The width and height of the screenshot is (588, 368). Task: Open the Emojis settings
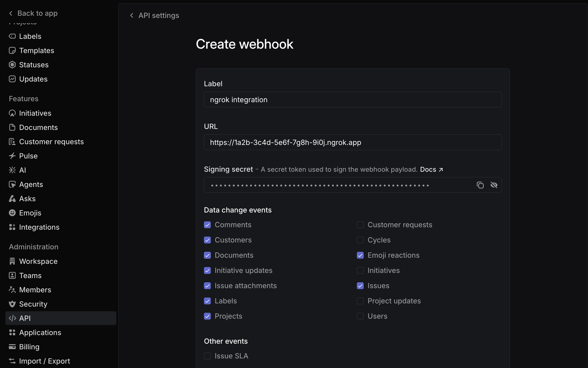coord(30,213)
